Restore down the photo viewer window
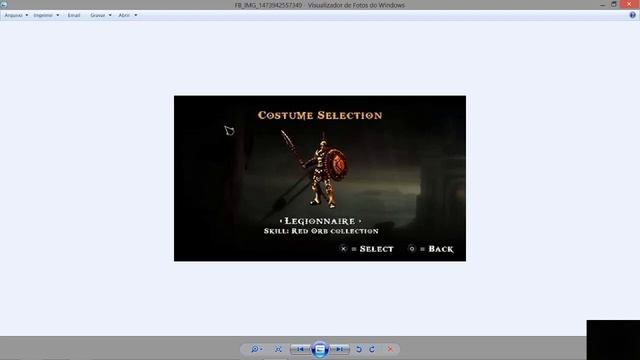 tap(614, 4)
